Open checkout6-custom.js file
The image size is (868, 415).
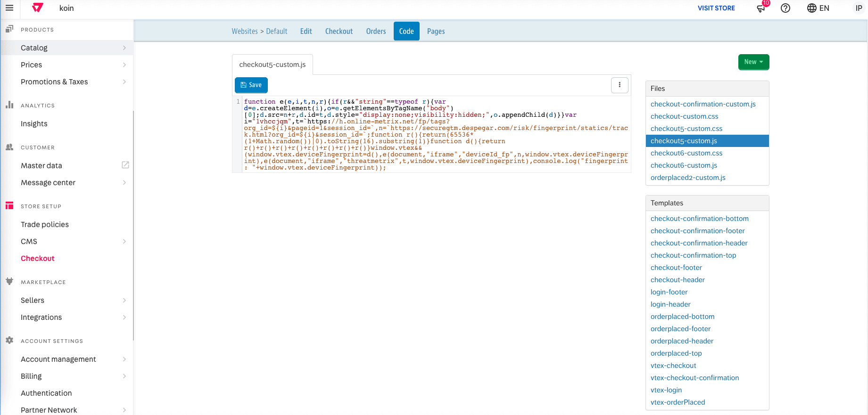(x=684, y=165)
